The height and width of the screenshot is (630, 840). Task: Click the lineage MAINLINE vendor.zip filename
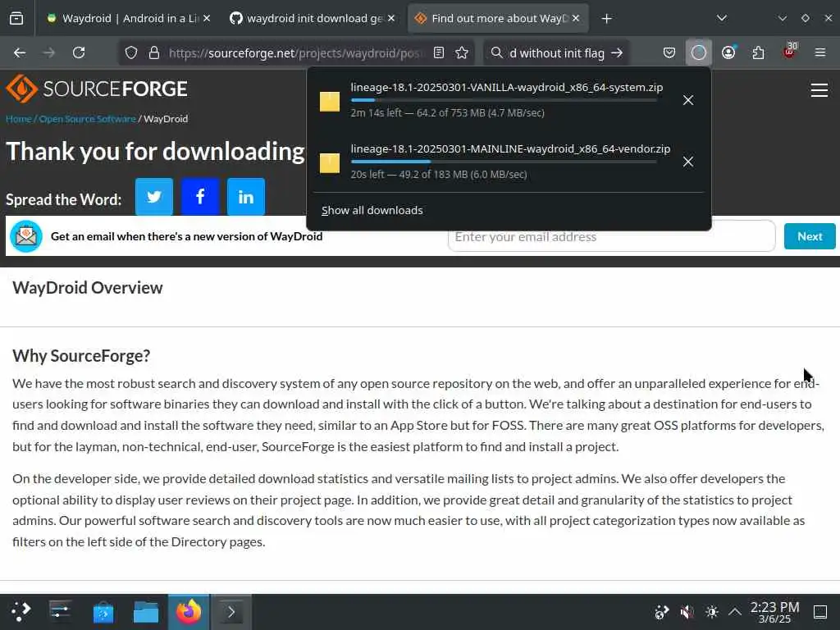(510, 149)
